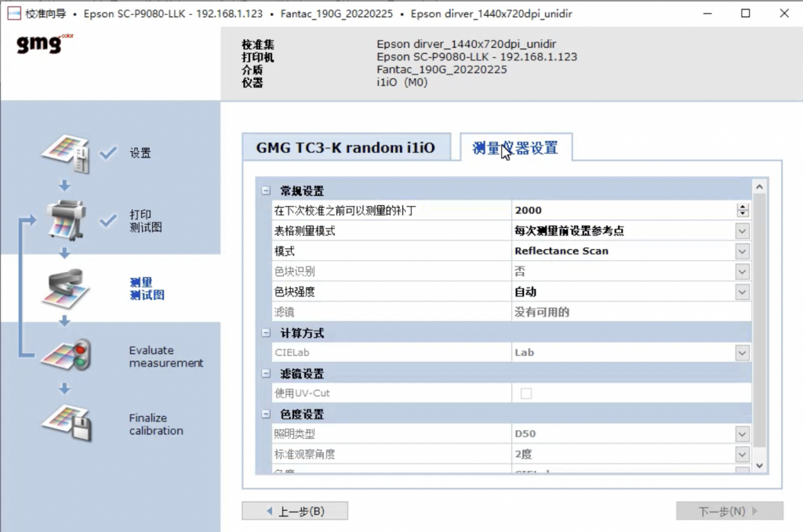803x532 pixels.
Task: Open the 表格测量模式 dropdown
Action: click(742, 231)
